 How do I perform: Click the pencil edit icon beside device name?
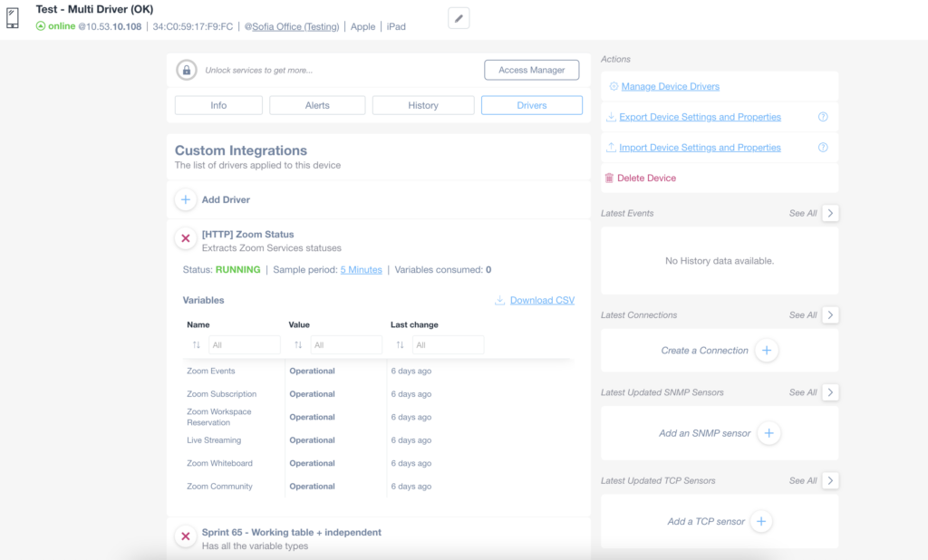[x=459, y=17]
